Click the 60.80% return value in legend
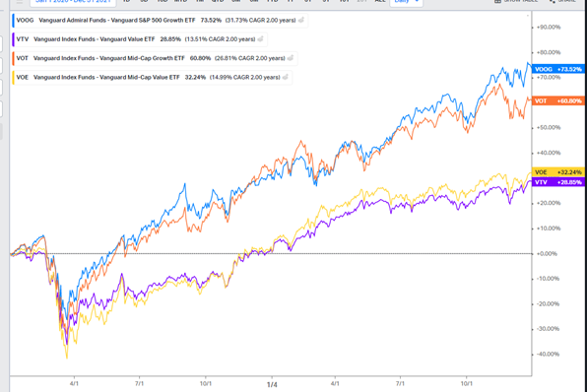Image resolution: width=587 pixels, height=392 pixels. pyautogui.click(x=200, y=58)
